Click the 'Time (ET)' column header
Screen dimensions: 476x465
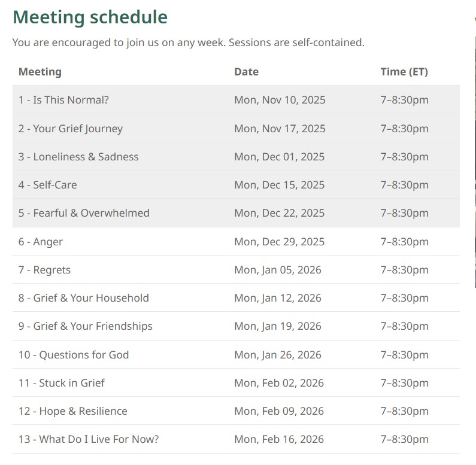(404, 72)
